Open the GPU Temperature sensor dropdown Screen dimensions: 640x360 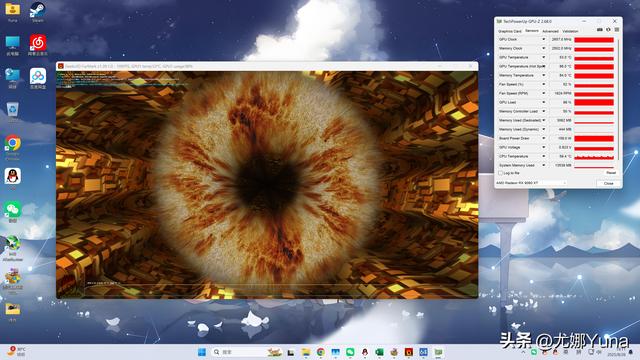tap(543, 58)
